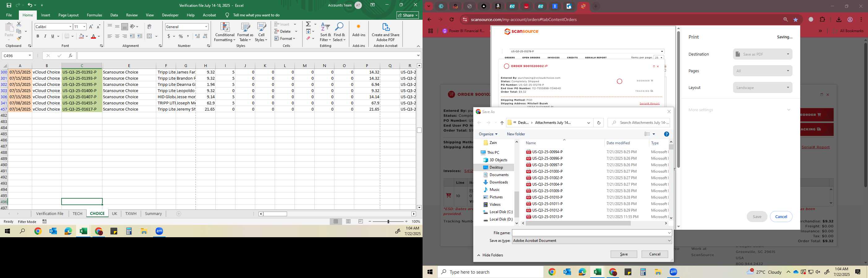The image size is (868, 278).
Task: Click Insert Function fx button
Action: 71,56
